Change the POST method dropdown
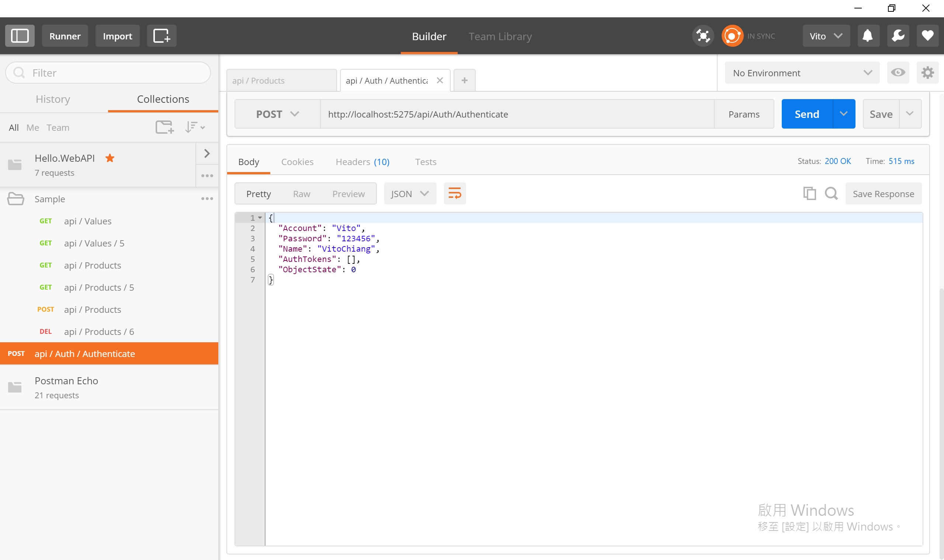 coord(278,114)
